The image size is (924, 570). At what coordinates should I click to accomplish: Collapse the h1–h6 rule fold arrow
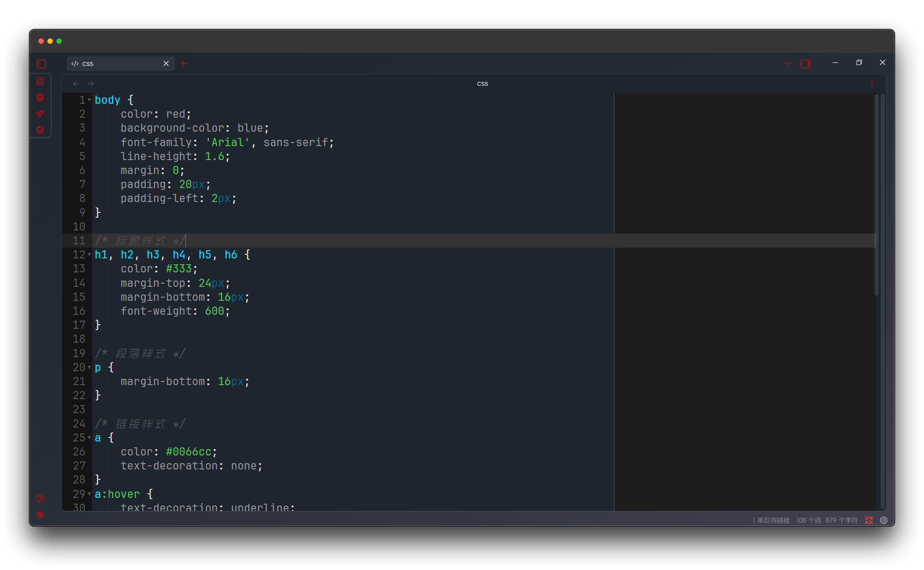[89, 255]
